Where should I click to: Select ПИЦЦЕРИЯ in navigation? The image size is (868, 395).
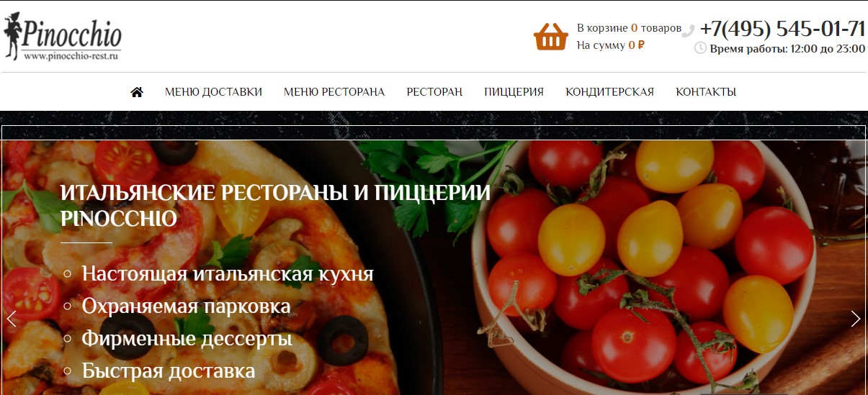coord(514,92)
